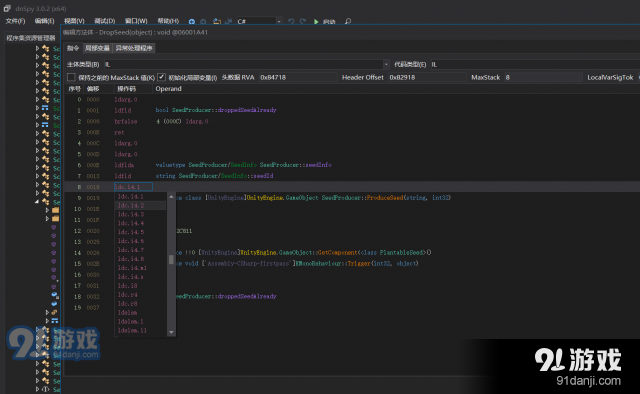Click the open file toolbar icon
Viewport: 640px width, 394px height.
pos(217,21)
